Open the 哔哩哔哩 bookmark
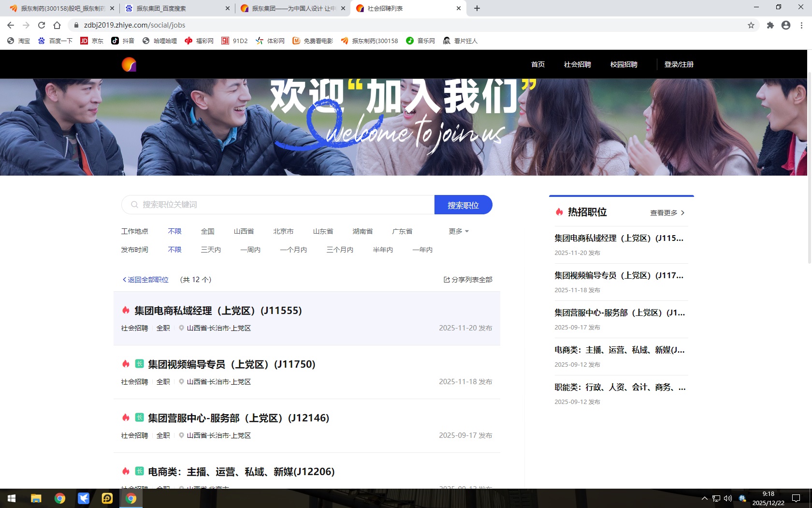812x508 pixels. pos(159,41)
